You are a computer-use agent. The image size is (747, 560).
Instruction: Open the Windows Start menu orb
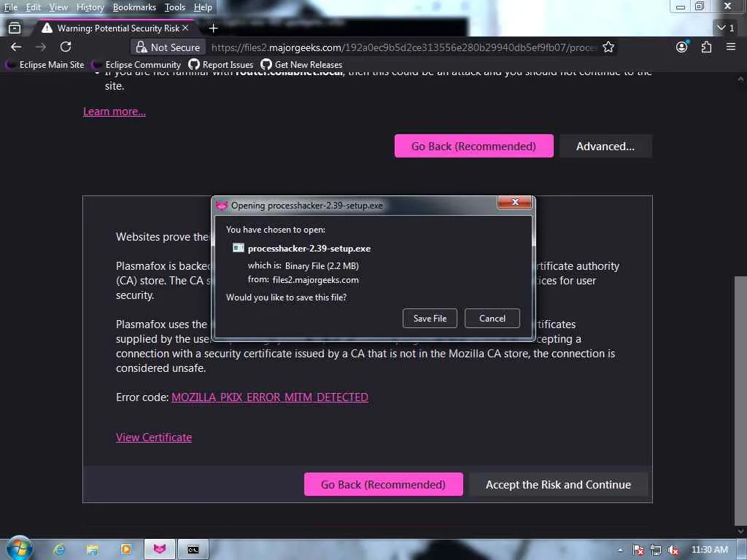click(x=18, y=548)
